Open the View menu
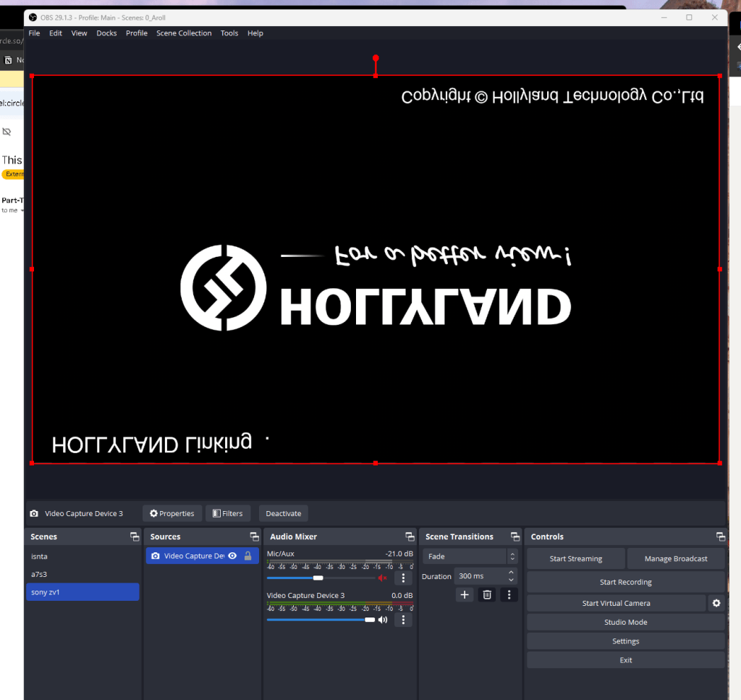 79,33
